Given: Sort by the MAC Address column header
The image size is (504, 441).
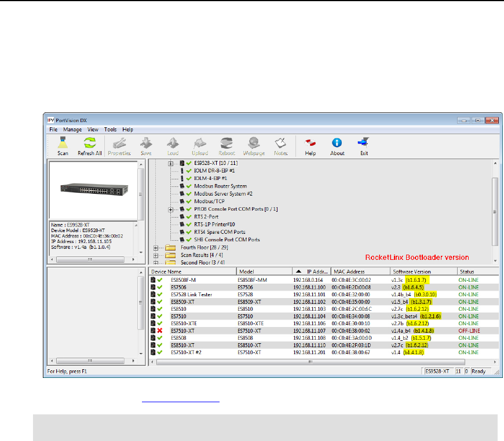Looking at the screenshot, I should tap(361, 271).
